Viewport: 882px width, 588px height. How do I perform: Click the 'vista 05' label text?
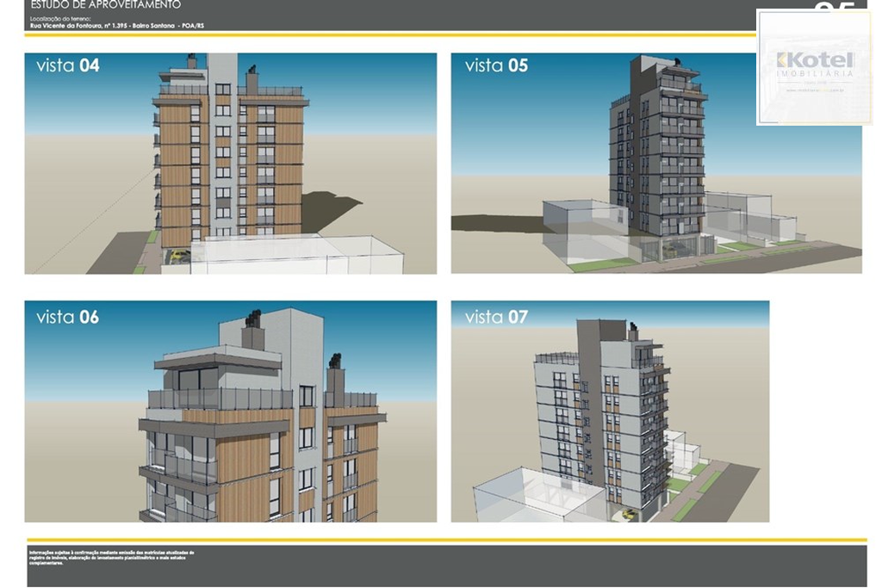coord(497,65)
